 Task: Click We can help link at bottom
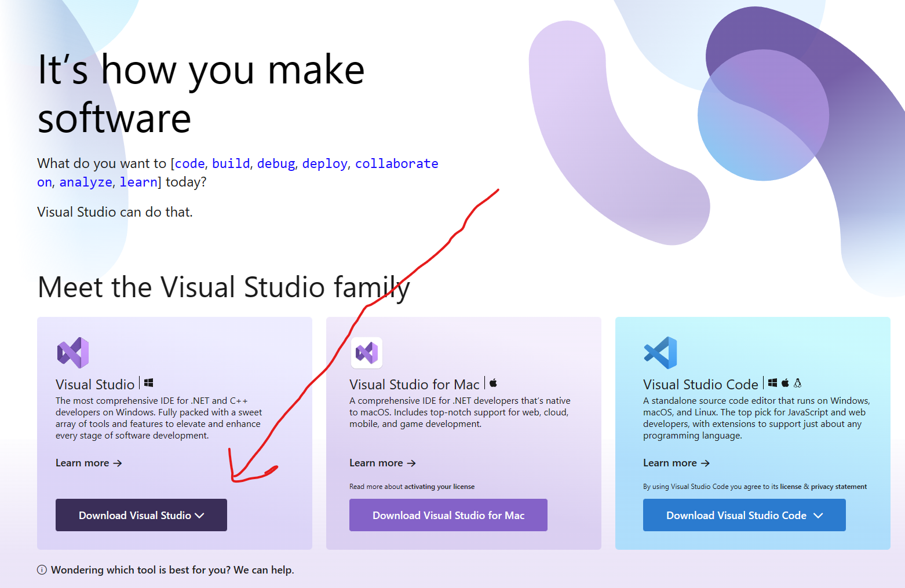tap(264, 570)
